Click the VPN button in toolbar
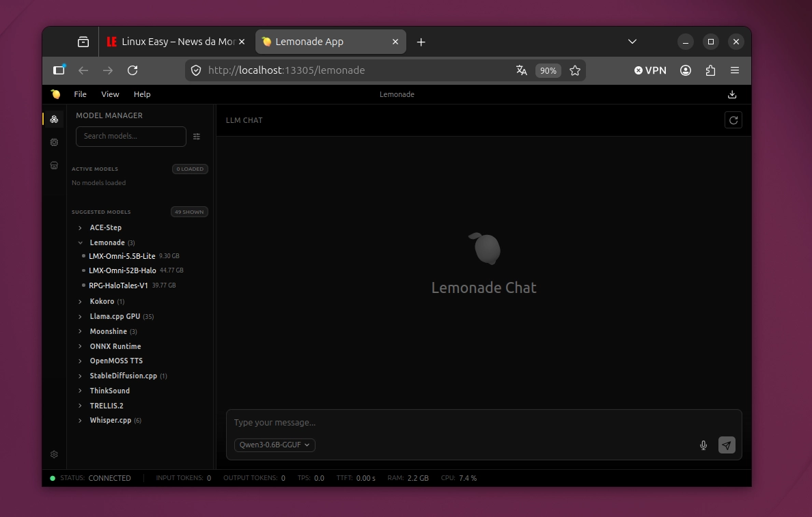Image resolution: width=812 pixels, height=517 pixels. tap(650, 70)
